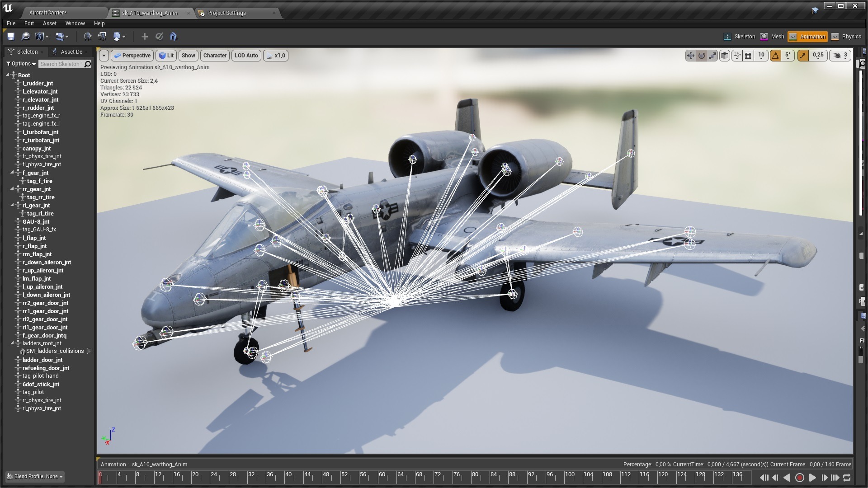Screen dimensions: 868x488
Task: Step one frame forward
Action: click(824, 478)
